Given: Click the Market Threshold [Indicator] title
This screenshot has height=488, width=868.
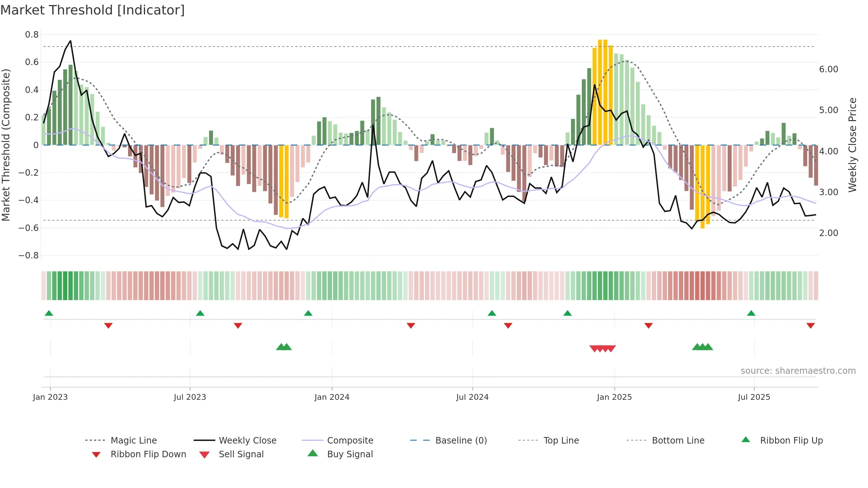Looking at the screenshot, I should [93, 10].
